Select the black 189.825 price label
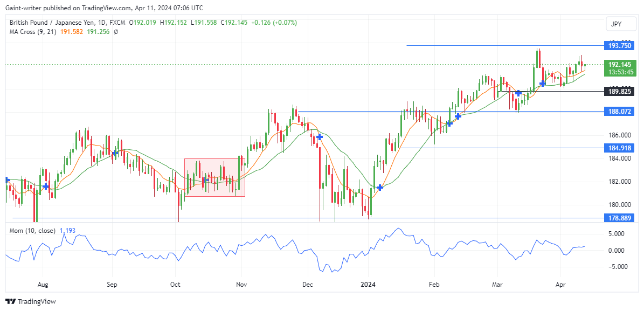The image size is (644, 311). pyautogui.click(x=620, y=91)
